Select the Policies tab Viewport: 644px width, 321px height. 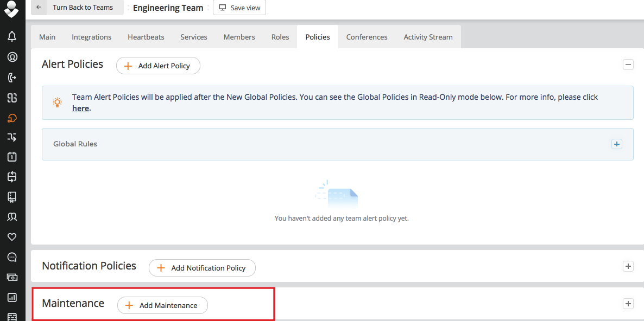tap(318, 37)
